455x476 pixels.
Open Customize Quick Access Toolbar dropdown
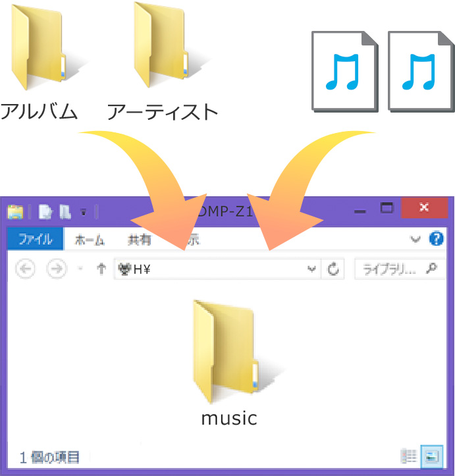point(84,212)
